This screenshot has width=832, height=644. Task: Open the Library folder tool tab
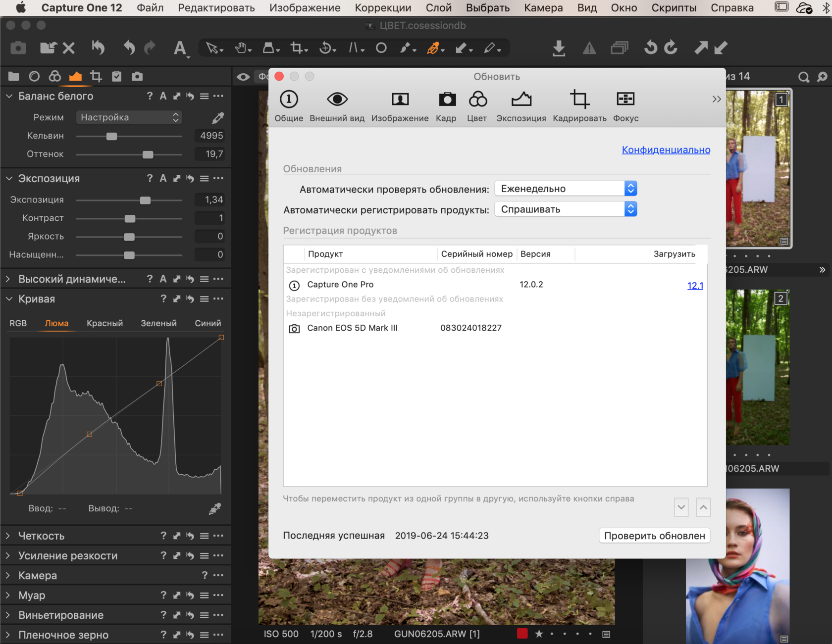pos(13,76)
